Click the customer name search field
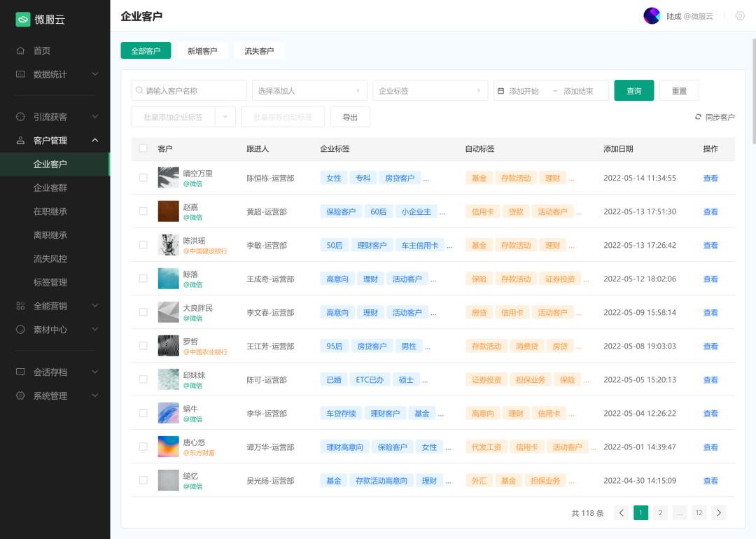Screen dimensions: 756x539 (x=189, y=91)
